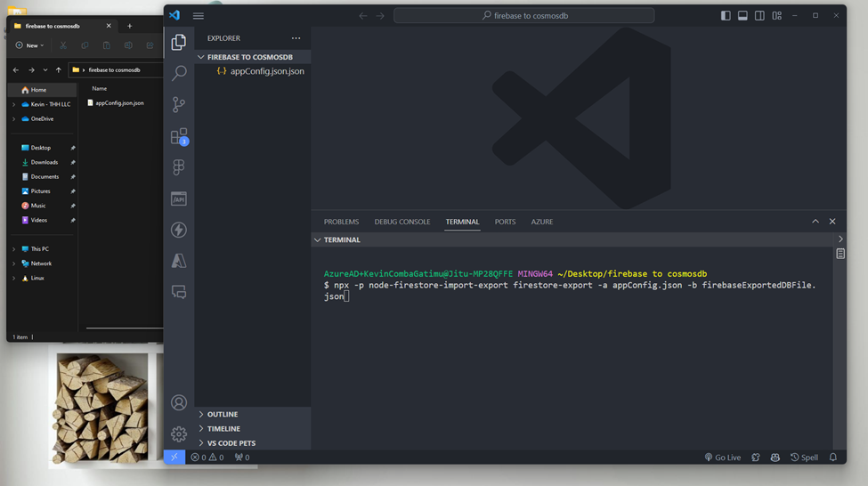
Task: Click the Spell checker status item
Action: (804, 458)
